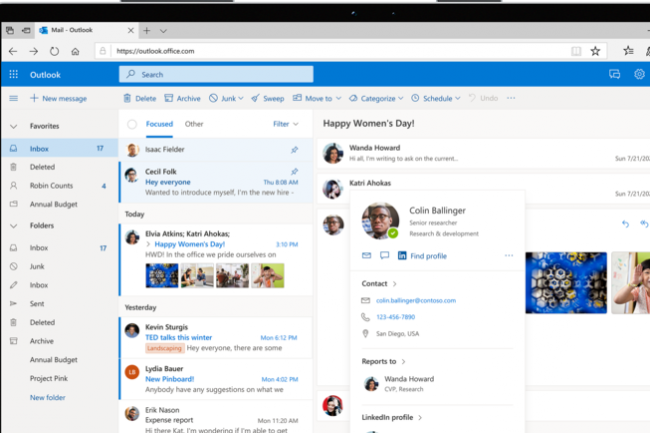Open the Junk folder
The height and width of the screenshot is (433, 650).
59,266
